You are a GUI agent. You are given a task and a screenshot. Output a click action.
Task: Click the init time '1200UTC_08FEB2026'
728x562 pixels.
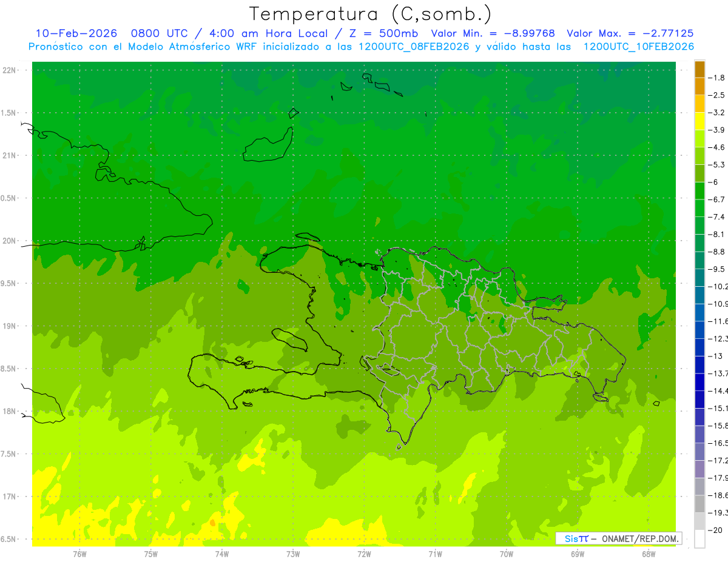tap(414, 47)
